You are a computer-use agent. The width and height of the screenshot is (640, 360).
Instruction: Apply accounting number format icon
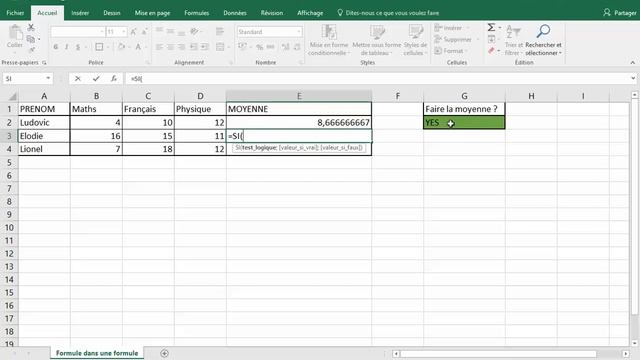pyautogui.click(x=242, y=47)
